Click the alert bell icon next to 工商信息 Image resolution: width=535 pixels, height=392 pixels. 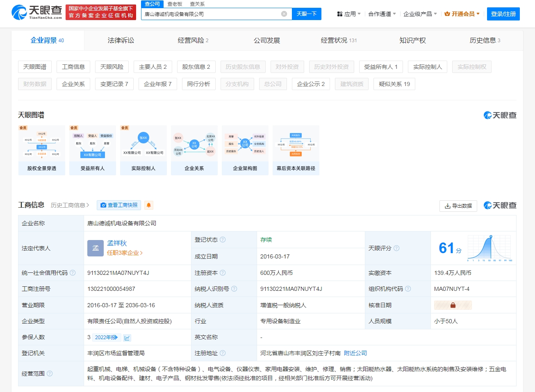(149, 205)
